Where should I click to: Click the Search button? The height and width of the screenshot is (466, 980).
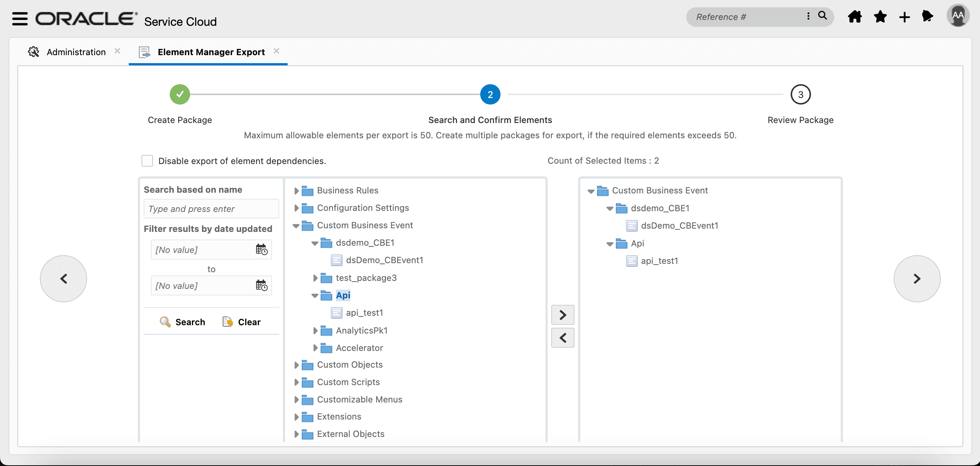pyautogui.click(x=182, y=322)
